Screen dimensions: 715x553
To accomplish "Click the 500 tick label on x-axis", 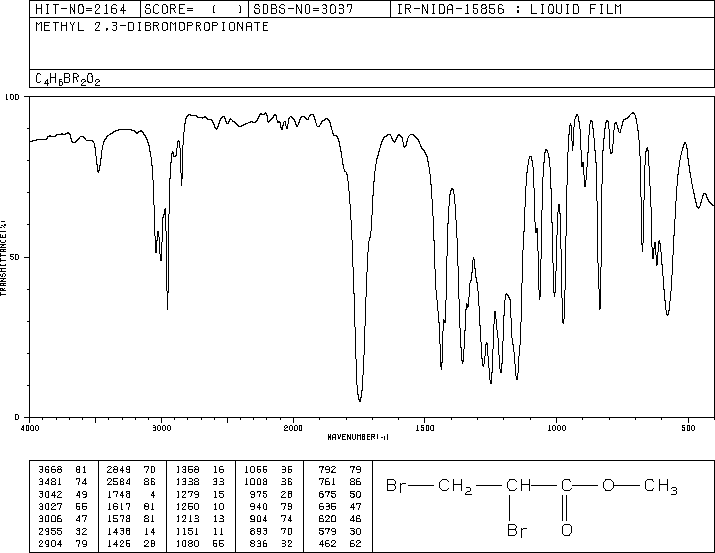I will tap(689, 428).
